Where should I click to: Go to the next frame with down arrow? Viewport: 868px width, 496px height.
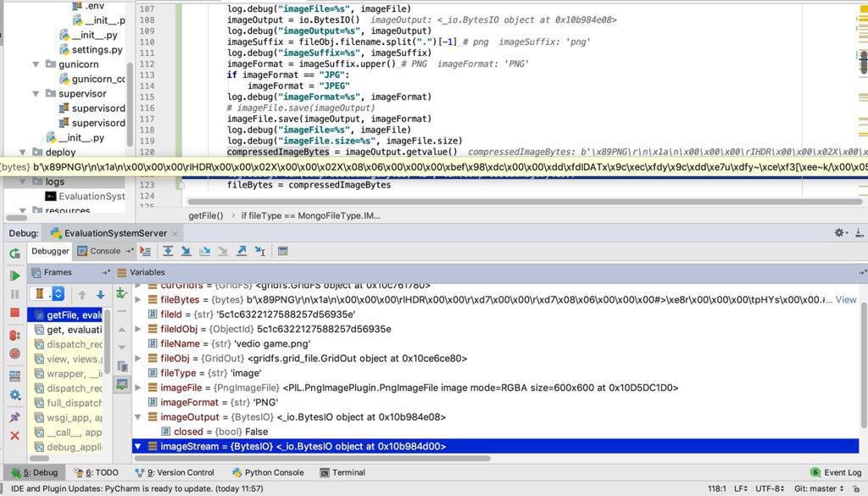coord(100,294)
